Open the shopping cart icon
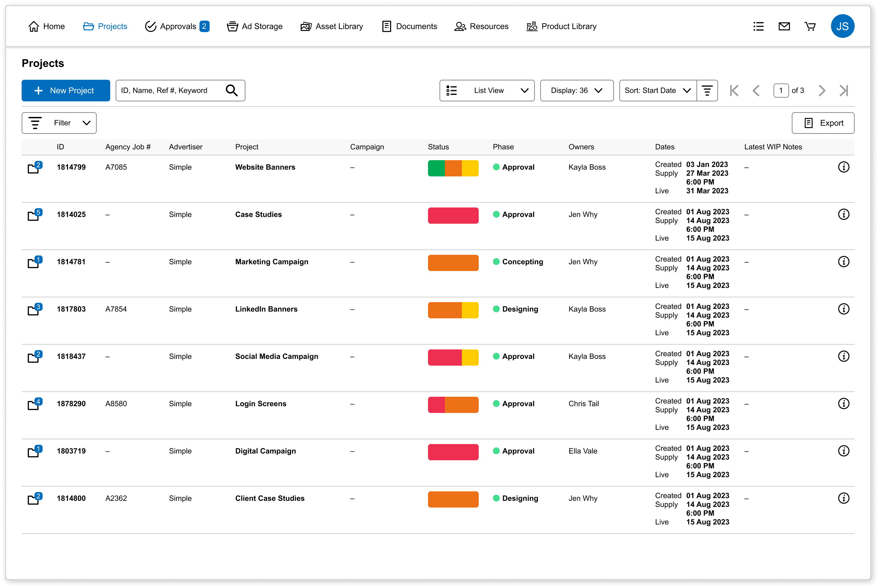Screen dimensions: 879x588 pyautogui.click(x=810, y=26)
